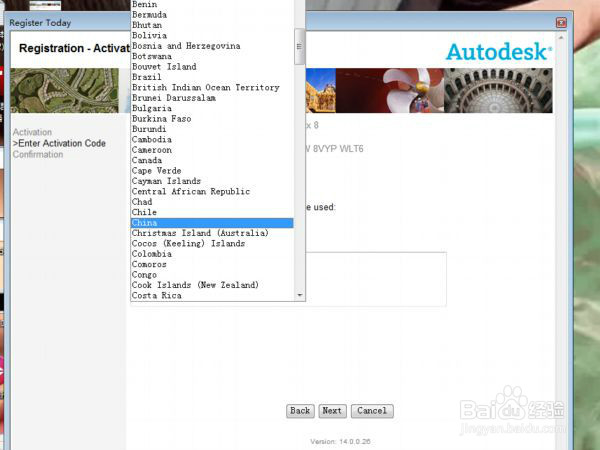
Task: Click the Activation step label
Action: pos(32,132)
